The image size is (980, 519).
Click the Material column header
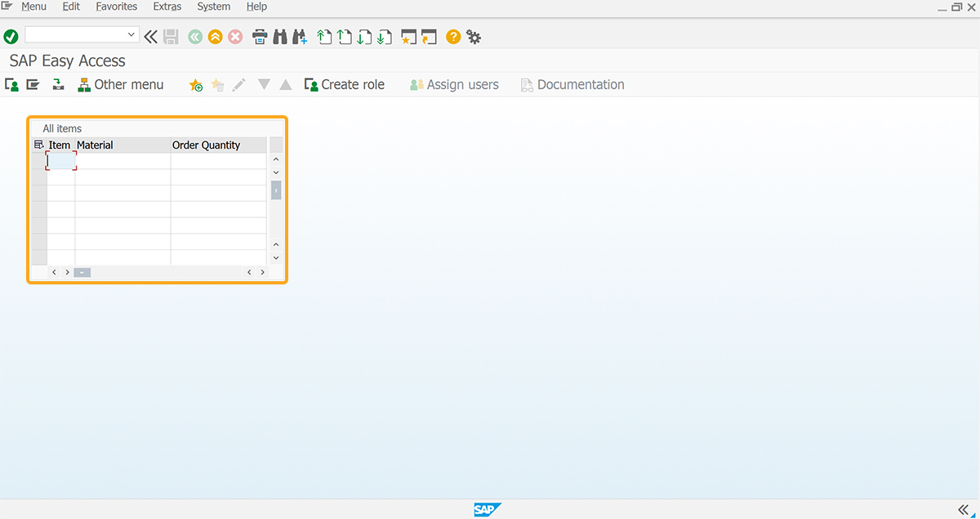122,145
